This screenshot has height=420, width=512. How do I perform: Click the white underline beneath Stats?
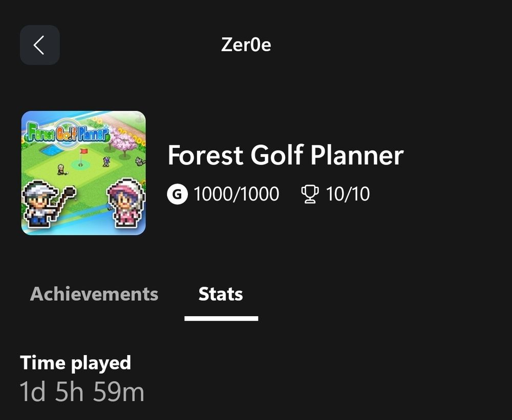[221, 318]
